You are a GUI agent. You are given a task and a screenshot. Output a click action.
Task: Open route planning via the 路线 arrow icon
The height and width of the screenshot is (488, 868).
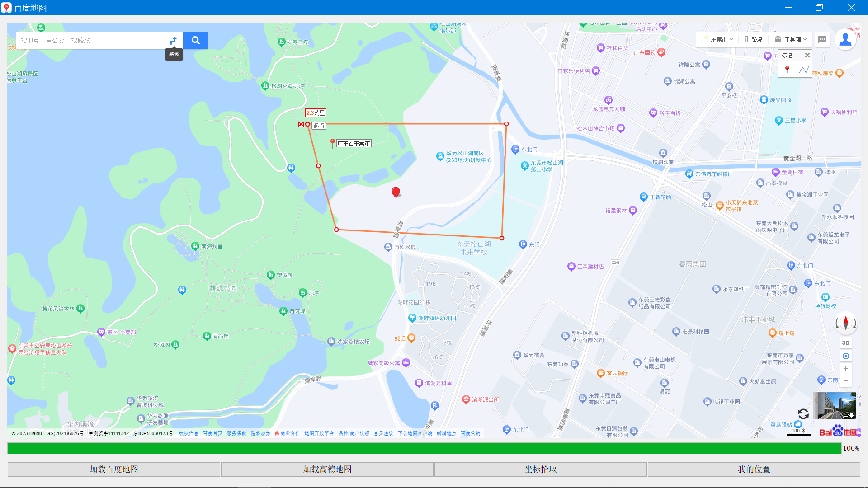174,40
